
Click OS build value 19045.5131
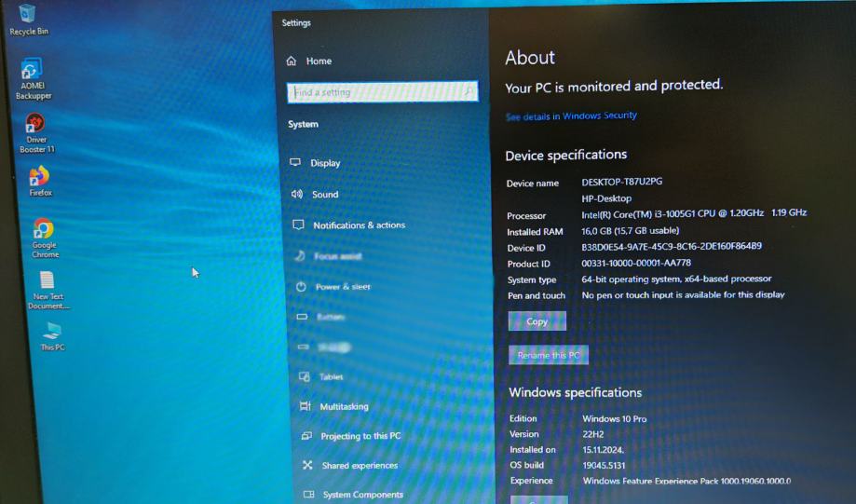point(604,465)
